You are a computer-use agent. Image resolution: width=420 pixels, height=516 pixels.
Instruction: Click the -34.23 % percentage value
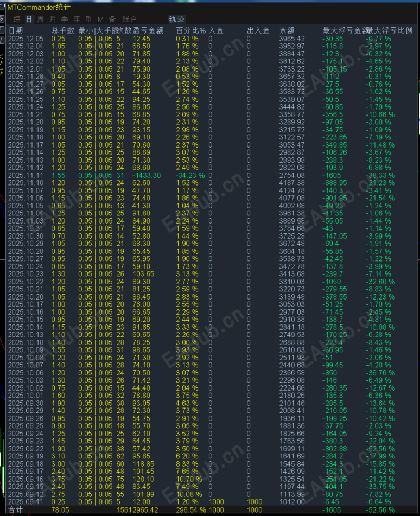tap(190, 175)
